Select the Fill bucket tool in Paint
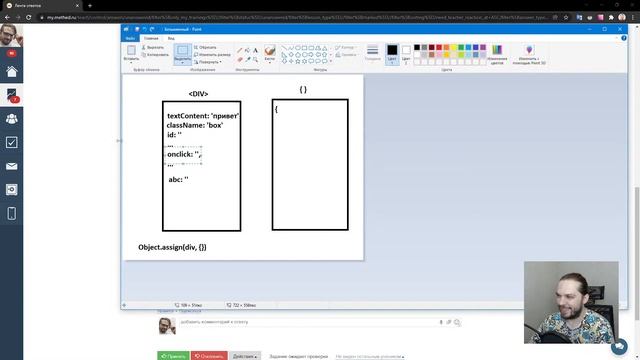Image resolution: width=640 pixels, height=360 pixels. (247, 50)
